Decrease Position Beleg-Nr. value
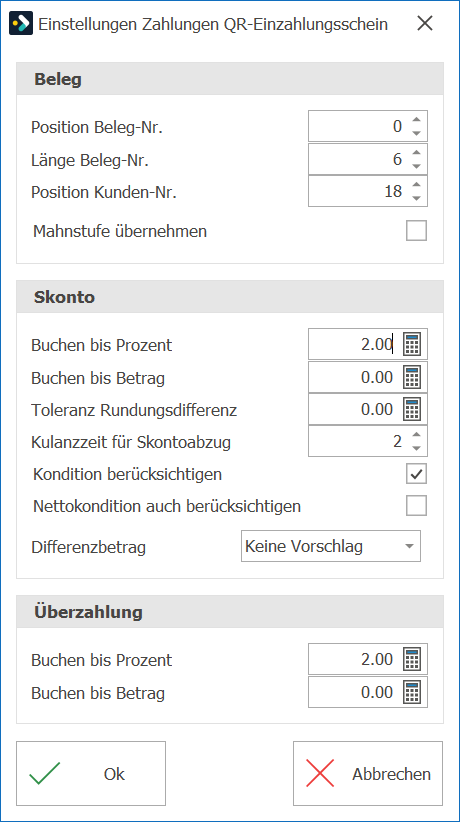 [x=416, y=133]
